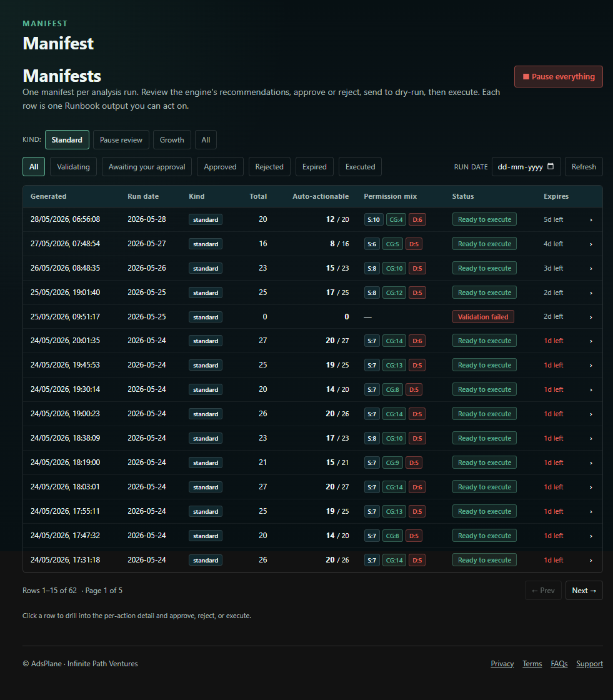Open chevron for 24/05/2026, 19:30:14 row
Screen dimensions: 613x700
[x=591, y=390]
